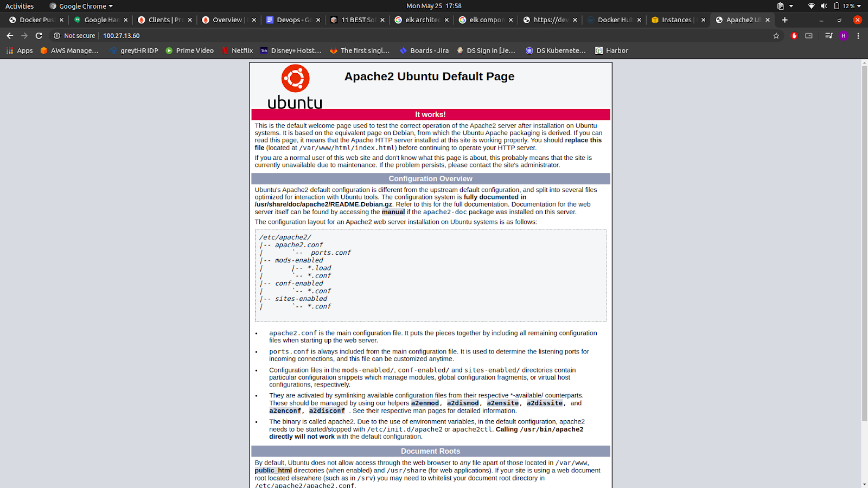
Task: Bookmark this page with the star icon
Action: [776, 36]
